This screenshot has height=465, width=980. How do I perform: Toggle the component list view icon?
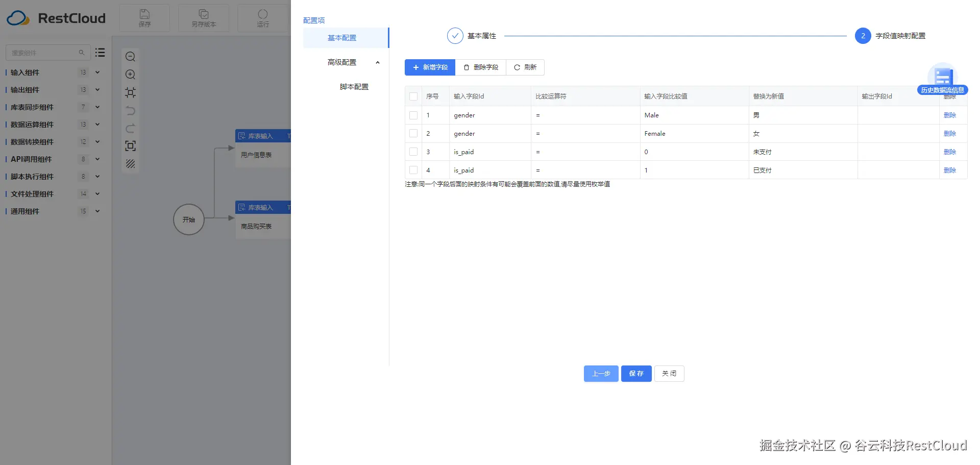100,52
